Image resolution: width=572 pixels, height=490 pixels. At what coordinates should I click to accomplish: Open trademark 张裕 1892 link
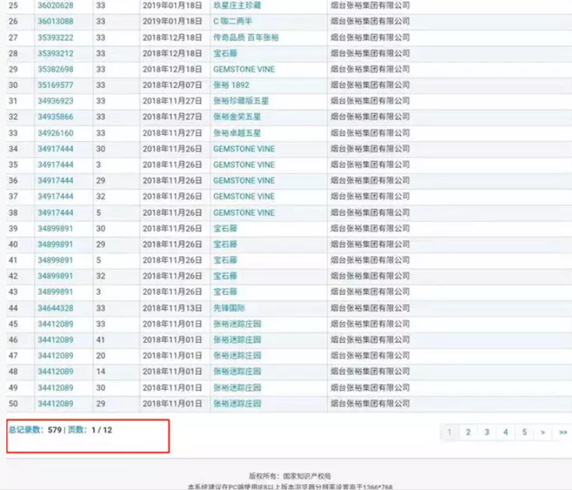pyautogui.click(x=231, y=85)
